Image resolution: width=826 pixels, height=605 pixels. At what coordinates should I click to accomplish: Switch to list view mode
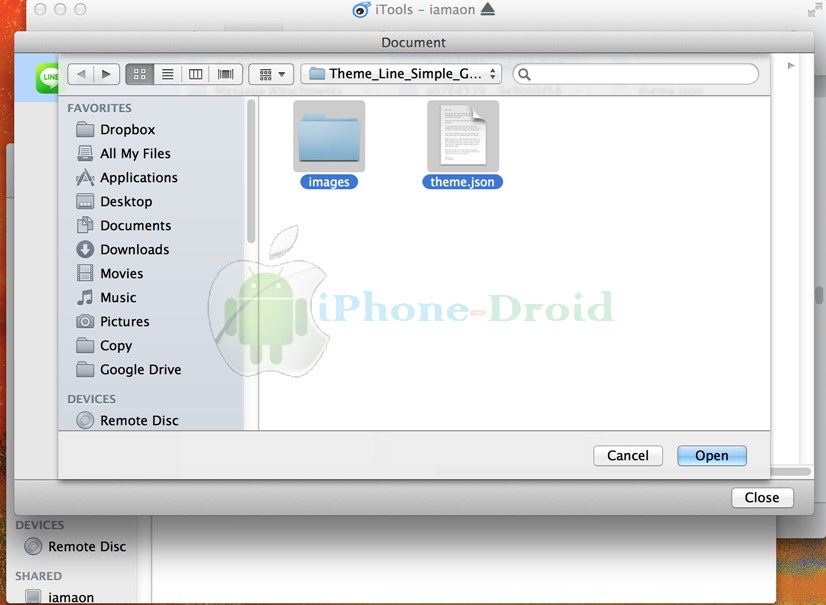tap(168, 74)
